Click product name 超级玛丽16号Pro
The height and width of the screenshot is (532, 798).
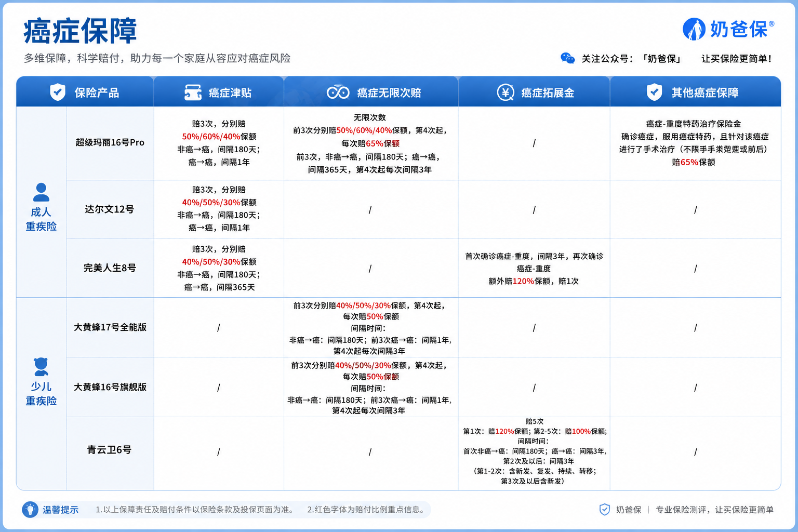(x=110, y=142)
